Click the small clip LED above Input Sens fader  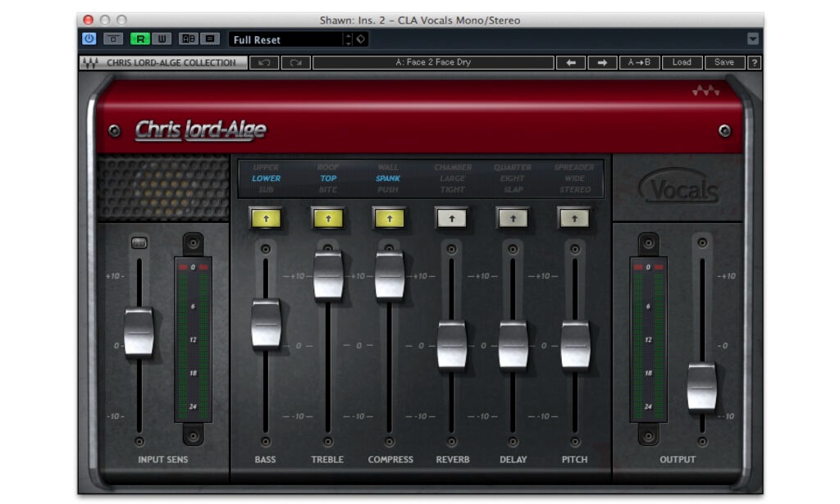[x=139, y=243]
